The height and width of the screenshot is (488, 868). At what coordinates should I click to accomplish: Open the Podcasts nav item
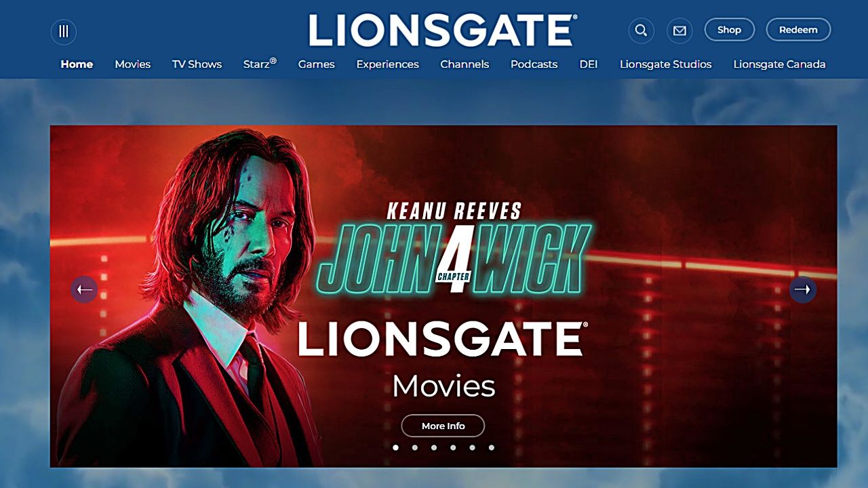coord(534,64)
